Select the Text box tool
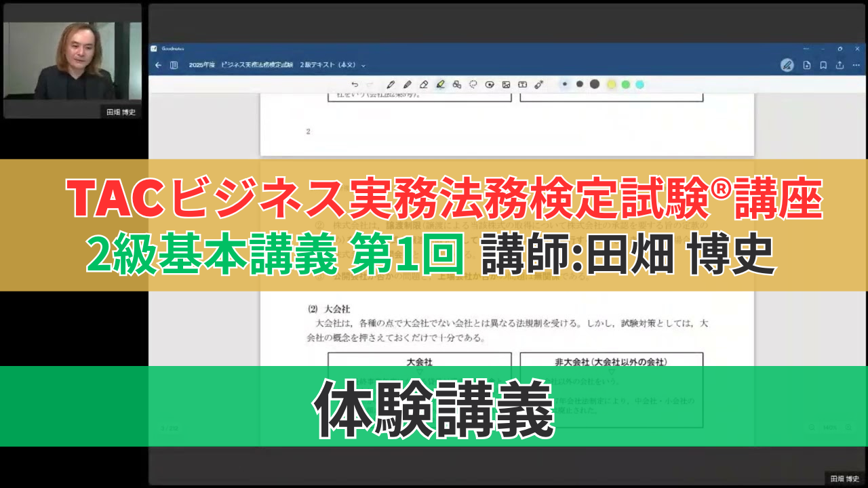Screen dimensions: 868x488 [522, 85]
